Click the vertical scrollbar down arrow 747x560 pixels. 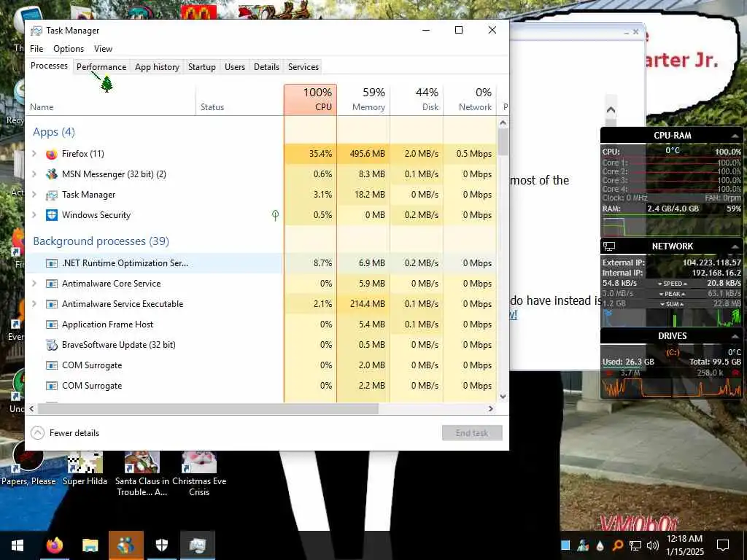[503, 396]
